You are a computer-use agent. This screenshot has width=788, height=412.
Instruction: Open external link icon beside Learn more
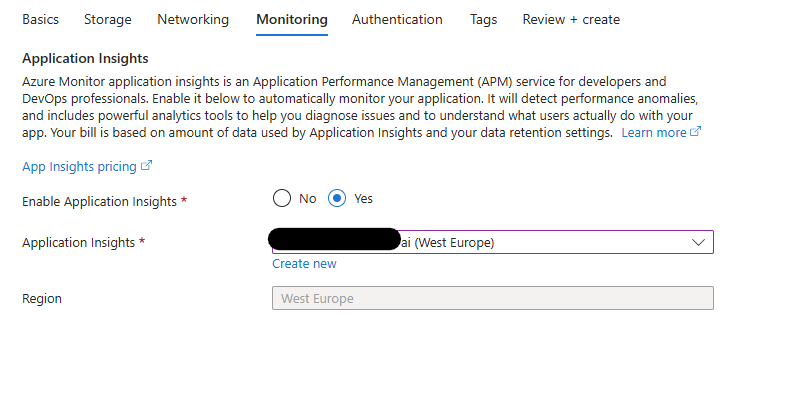[696, 133]
